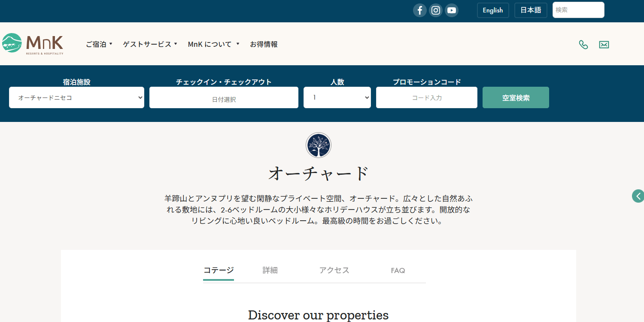Open the お得情報 deals link

[x=264, y=44]
